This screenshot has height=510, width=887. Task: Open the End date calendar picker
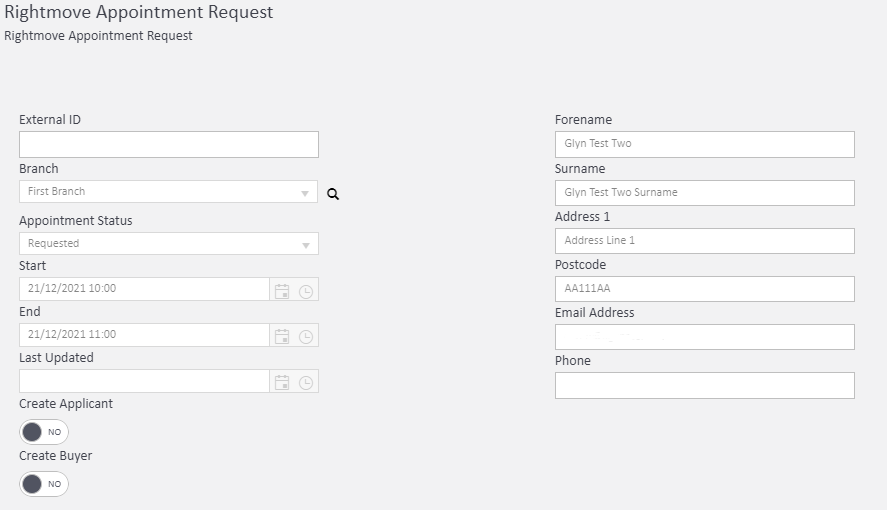click(282, 336)
